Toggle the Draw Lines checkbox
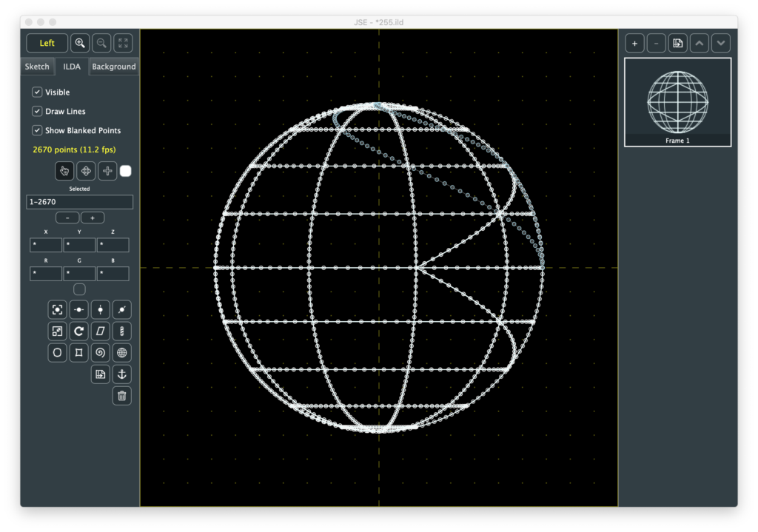The width and height of the screenshot is (758, 532). [x=37, y=111]
